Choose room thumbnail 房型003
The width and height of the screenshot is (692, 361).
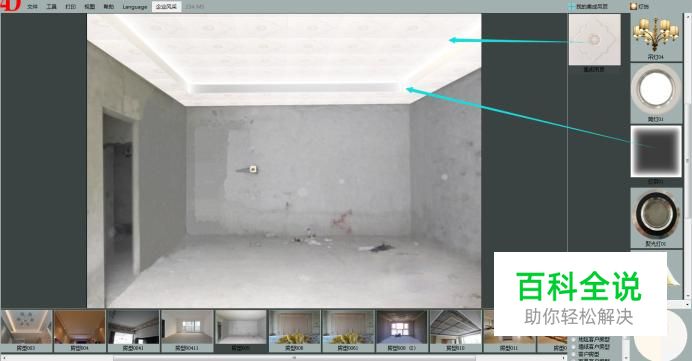[26, 331]
